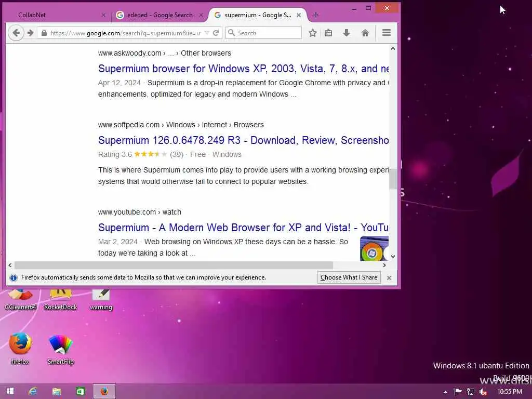Viewport: 532px width, 399px height.
Task: Click the padlock site security icon
Action: pyautogui.click(x=44, y=33)
